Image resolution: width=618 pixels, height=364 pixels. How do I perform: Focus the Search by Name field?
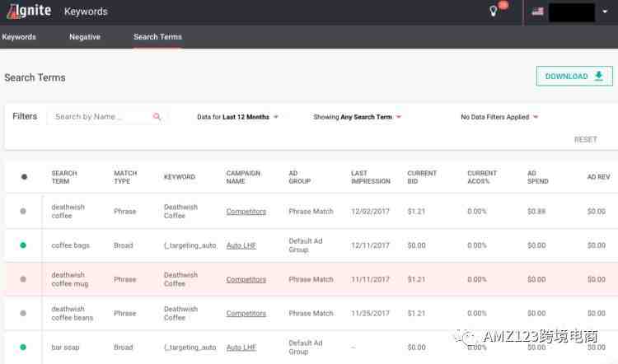tap(101, 117)
